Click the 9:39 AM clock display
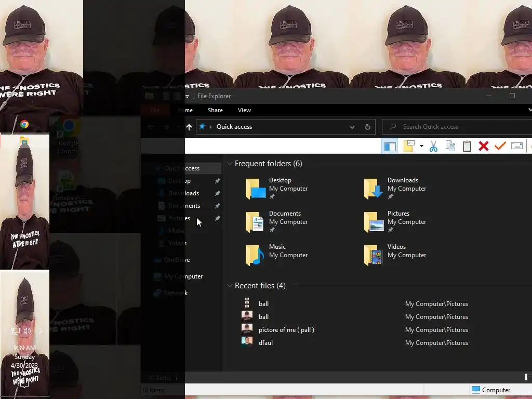This screenshot has width=532, height=399. coord(24,348)
